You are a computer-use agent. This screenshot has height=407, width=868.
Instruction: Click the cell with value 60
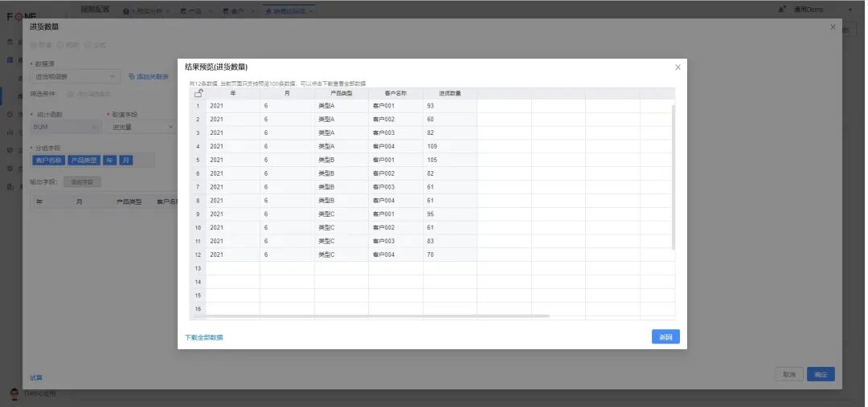click(450, 120)
